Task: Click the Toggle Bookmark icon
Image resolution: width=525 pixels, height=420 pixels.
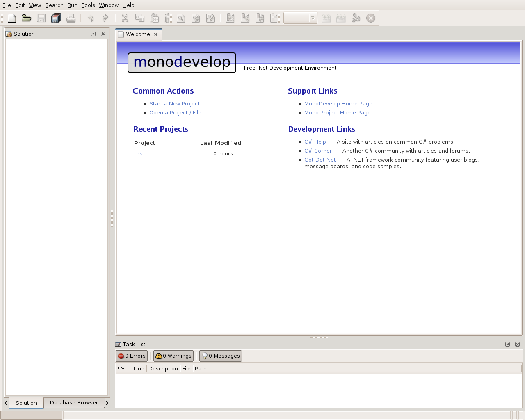Action: 230,18
